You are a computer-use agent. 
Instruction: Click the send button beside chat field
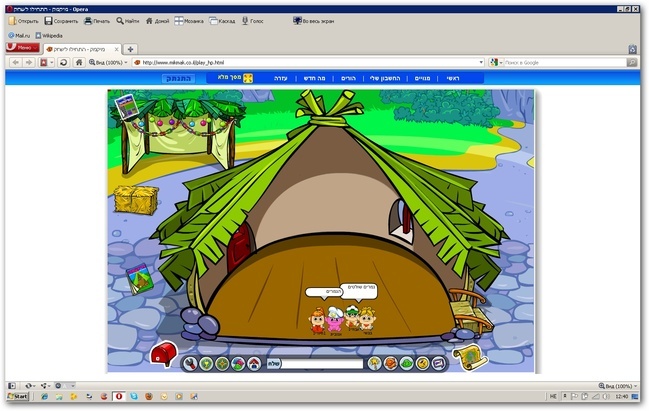click(x=274, y=364)
